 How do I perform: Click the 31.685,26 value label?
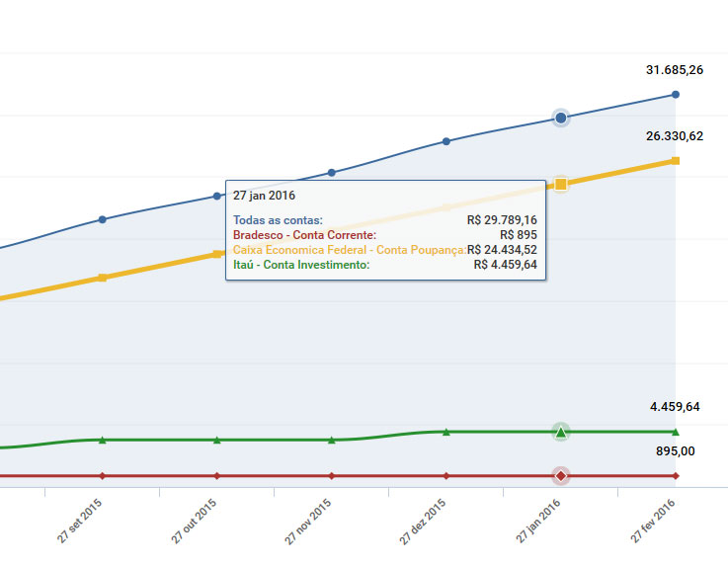(675, 70)
